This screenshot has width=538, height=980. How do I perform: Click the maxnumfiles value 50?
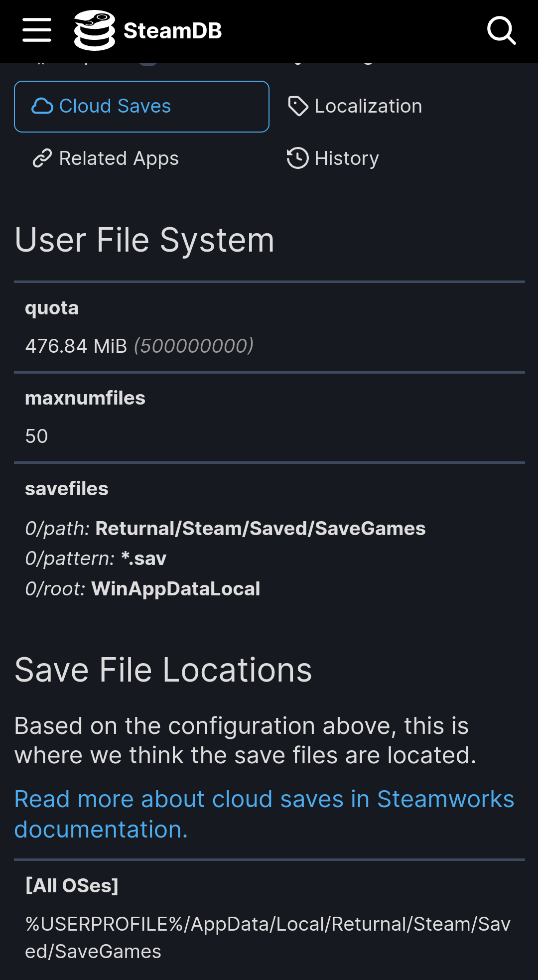(36, 436)
